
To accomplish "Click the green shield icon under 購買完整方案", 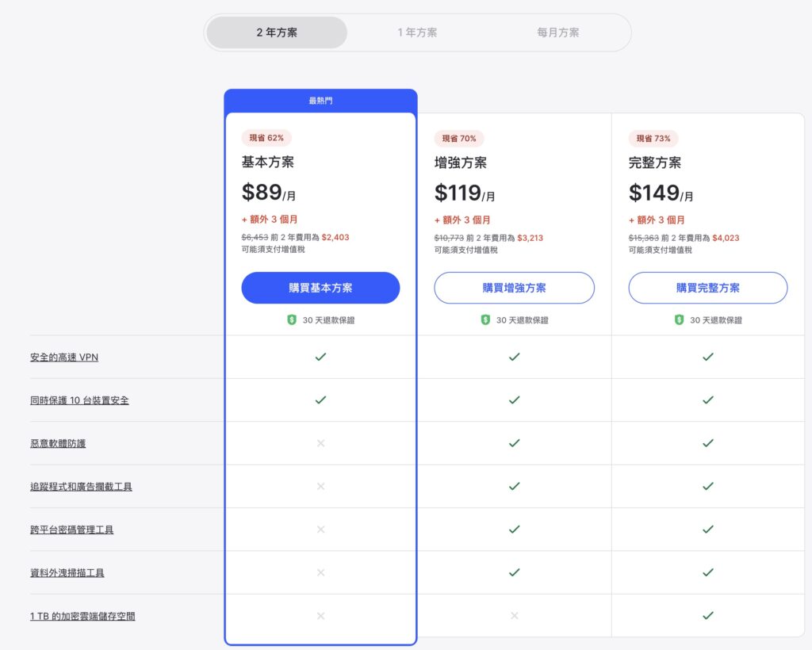I will 679,319.
